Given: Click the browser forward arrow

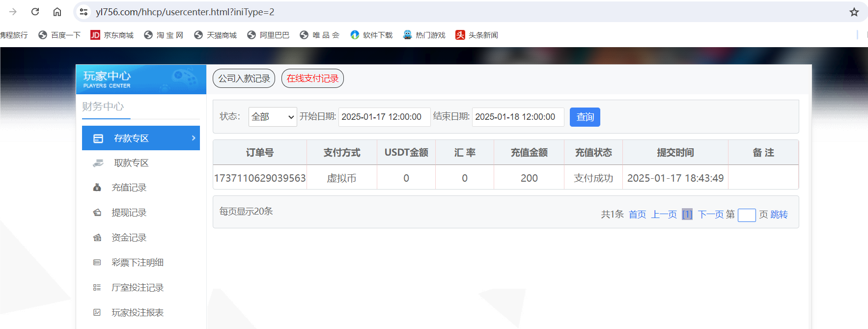Looking at the screenshot, I should click(x=13, y=12).
